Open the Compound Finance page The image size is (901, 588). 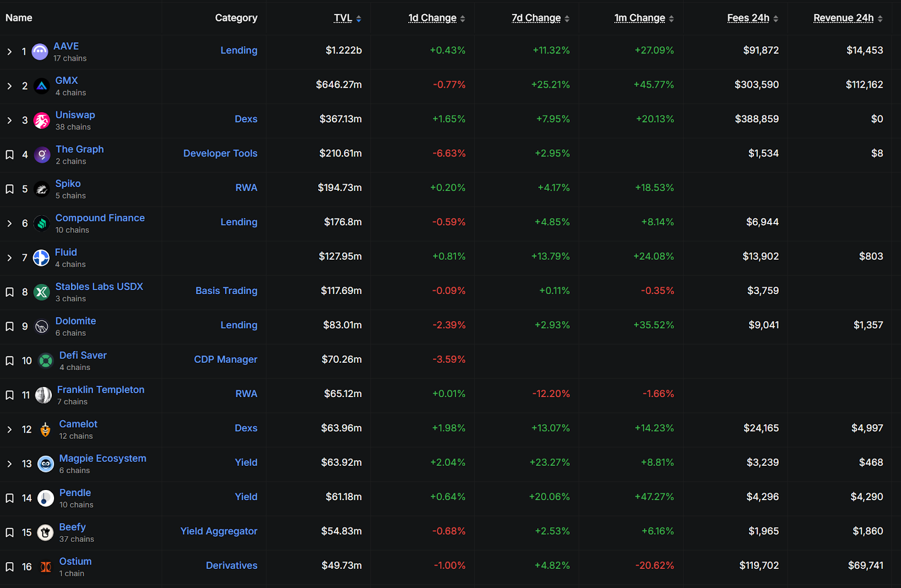(x=100, y=218)
